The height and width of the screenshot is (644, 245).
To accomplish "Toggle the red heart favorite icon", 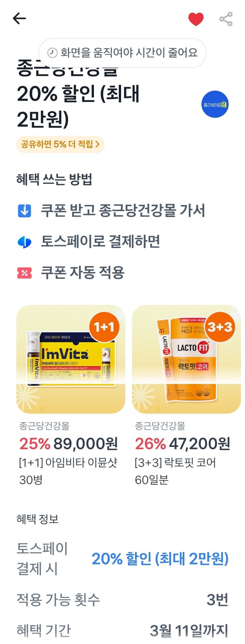I will point(196,19).
